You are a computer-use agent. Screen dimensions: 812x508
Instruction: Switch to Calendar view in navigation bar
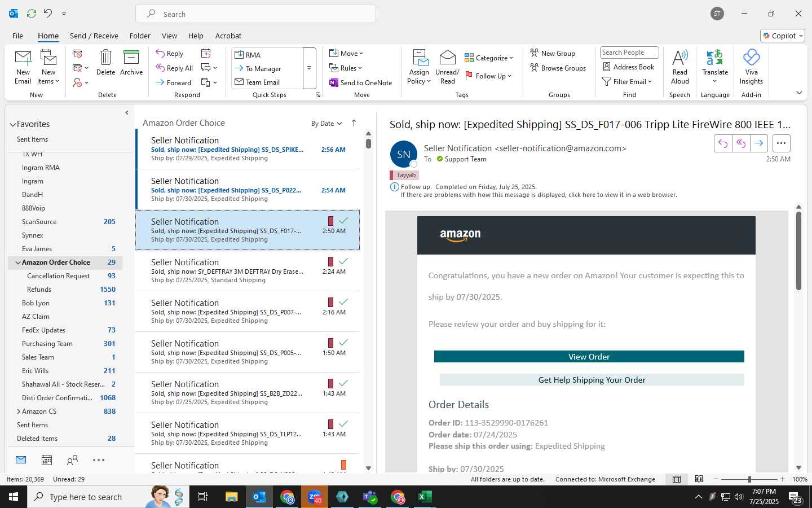coord(47,460)
